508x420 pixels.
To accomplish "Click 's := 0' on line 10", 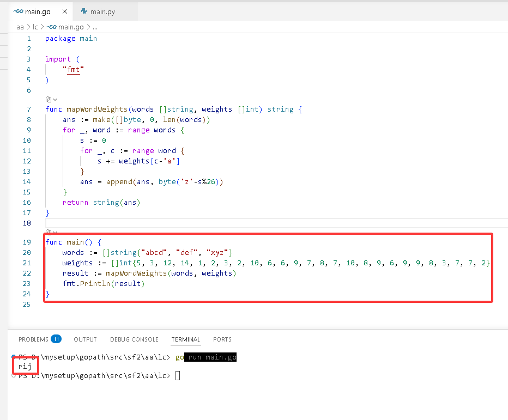I will (93, 141).
